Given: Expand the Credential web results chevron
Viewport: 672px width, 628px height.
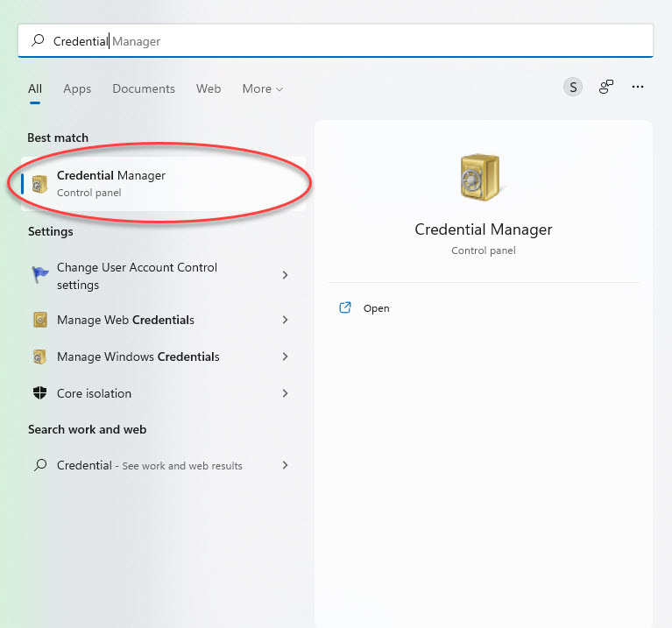Looking at the screenshot, I should pos(285,465).
